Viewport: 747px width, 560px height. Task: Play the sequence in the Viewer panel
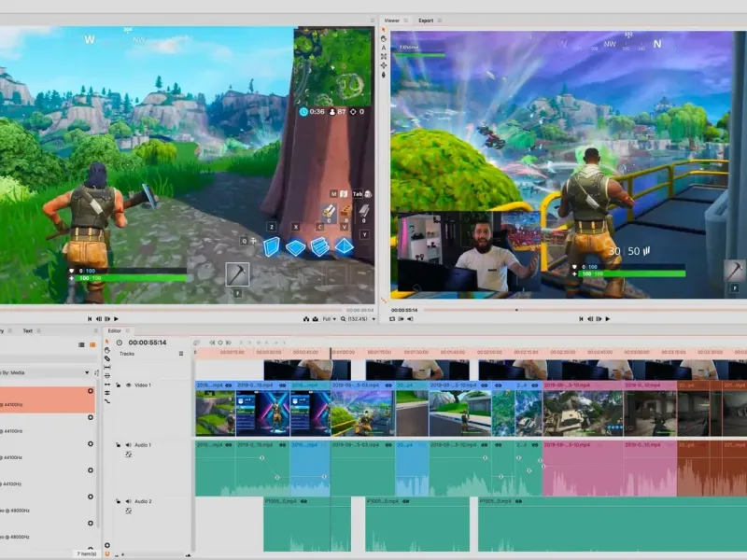tap(608, 319)
